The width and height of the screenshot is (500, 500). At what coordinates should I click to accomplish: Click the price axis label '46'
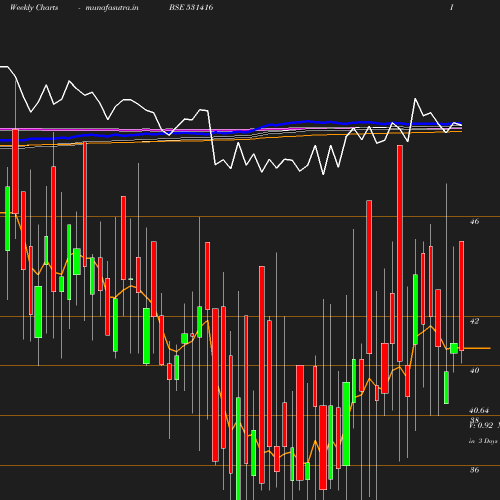pyautogui.click(x=474, y=221)
